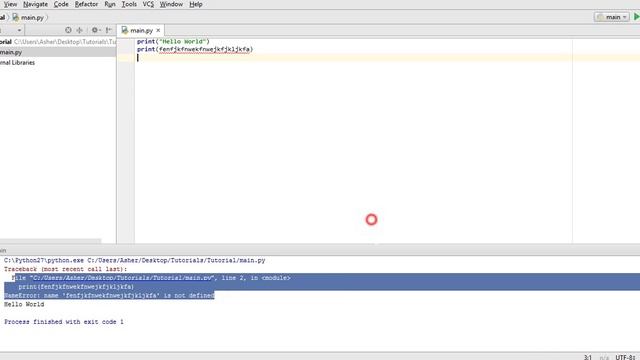Click the Traceback (most recent call last) line

[x=66, y=269]
